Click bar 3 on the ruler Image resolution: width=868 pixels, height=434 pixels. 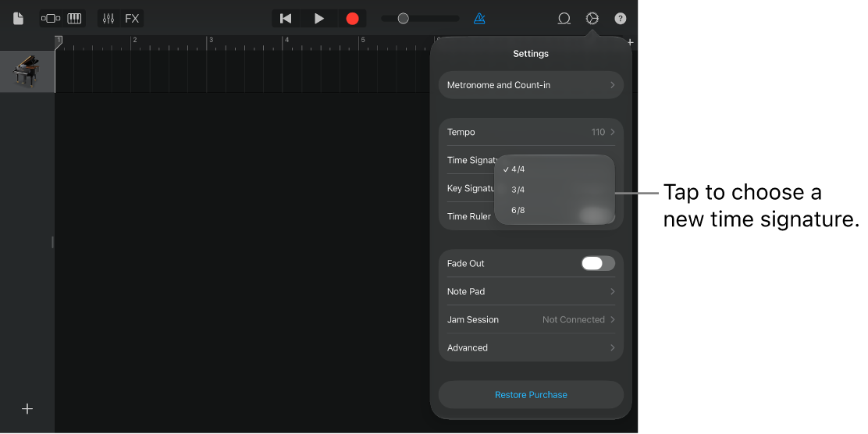point(210,41)
